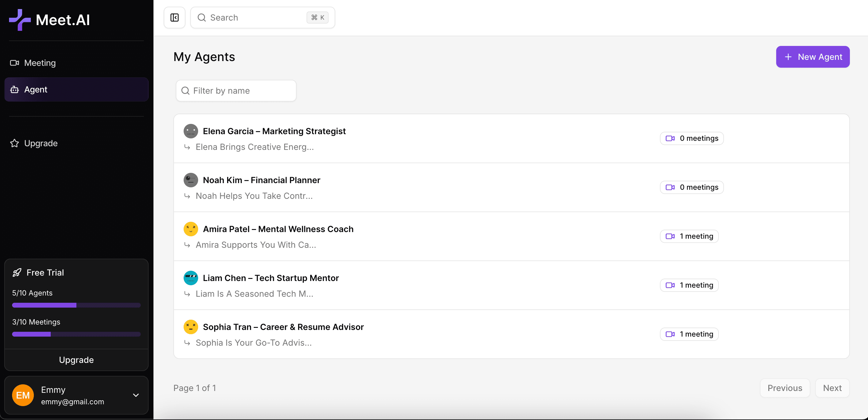The image size is (868, 420).
Task: Open the Meeting sidebar menu item
Action: pyautogui.click(x=40, y=63)
